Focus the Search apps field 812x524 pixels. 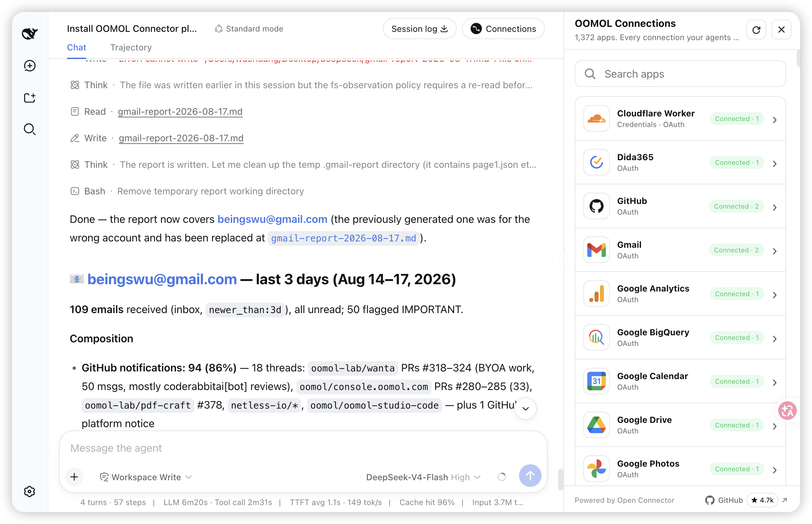click(680, 74)
